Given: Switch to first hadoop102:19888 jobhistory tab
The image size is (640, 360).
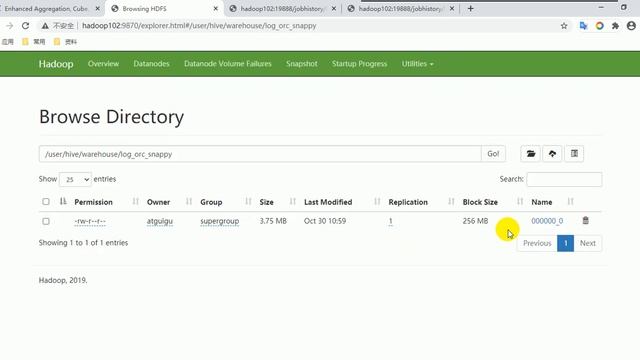Looking at the screenshot, I should click(282, 9).
